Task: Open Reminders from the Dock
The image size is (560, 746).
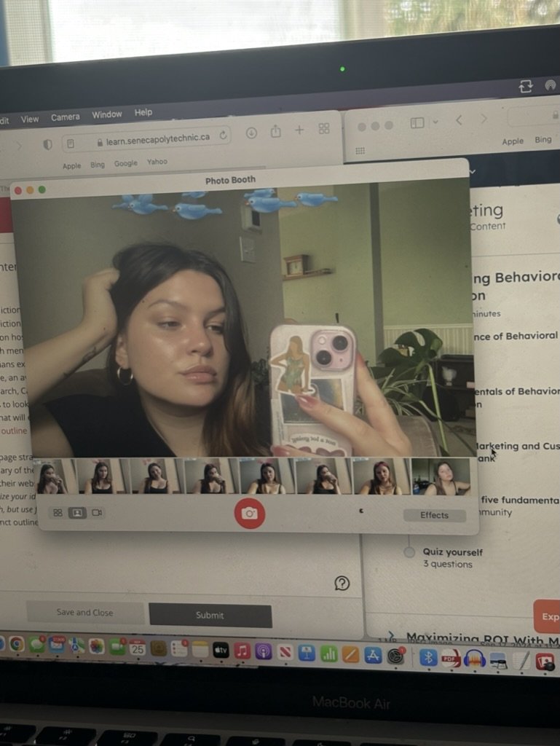Action: pyautogui.click(x=179, y=649)
